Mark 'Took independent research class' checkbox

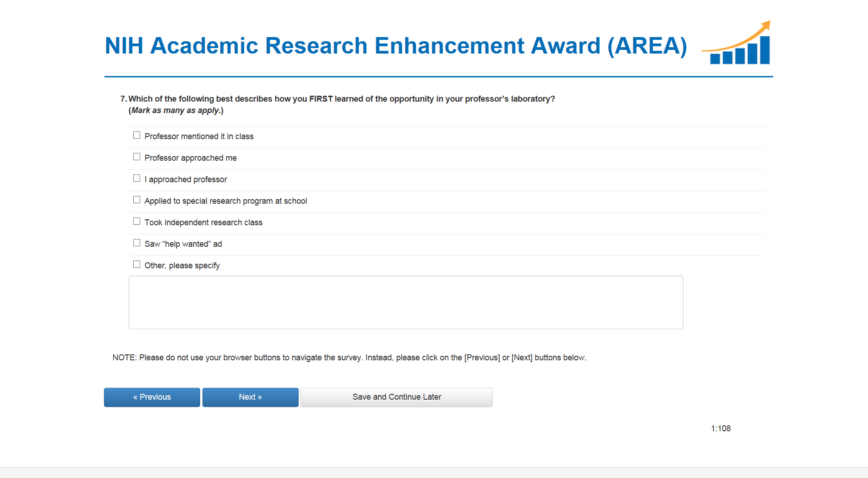(136, 221)
